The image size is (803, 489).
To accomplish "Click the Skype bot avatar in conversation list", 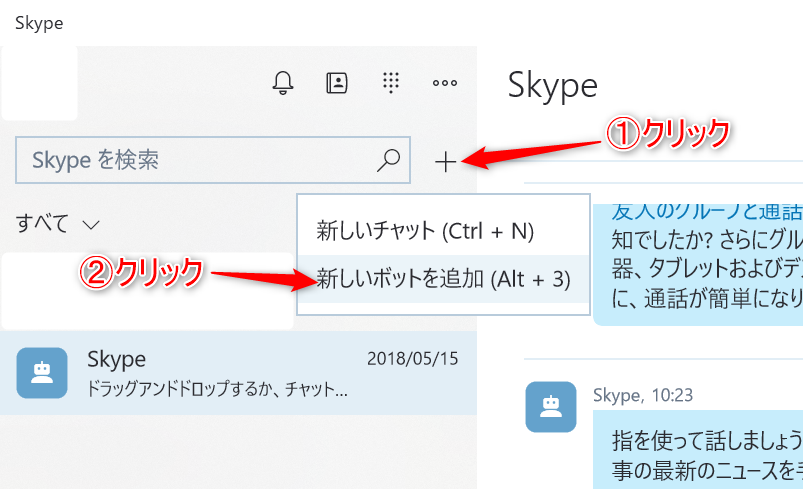I will (42, 373).
